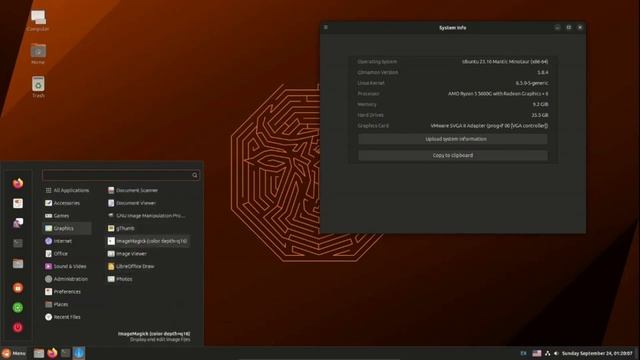The width and height of the screenshot is (640, 360).
Task: Select All Applications category
Action: pyautogui.click(x=67, y=190)
